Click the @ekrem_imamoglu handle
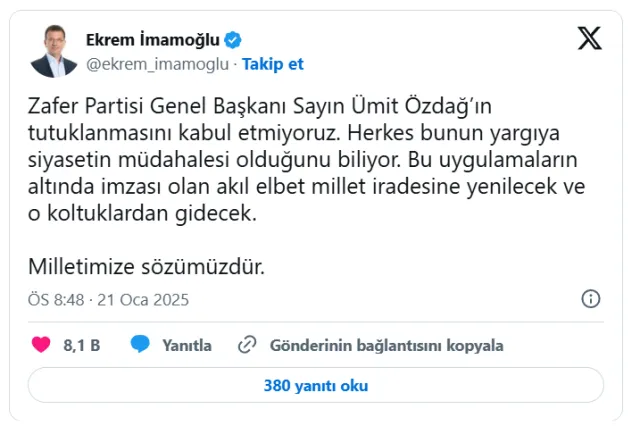This screenshot has width=640, height=426. point(158,64)
